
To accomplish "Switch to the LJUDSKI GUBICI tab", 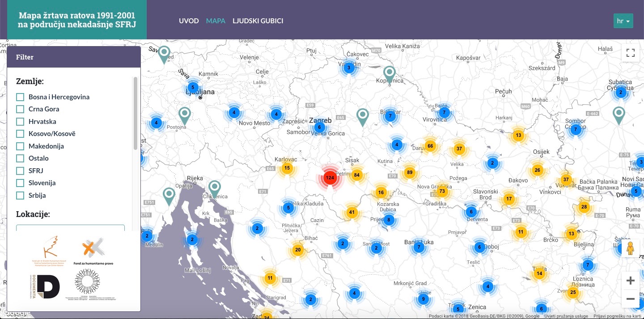I will pos(258,21).
